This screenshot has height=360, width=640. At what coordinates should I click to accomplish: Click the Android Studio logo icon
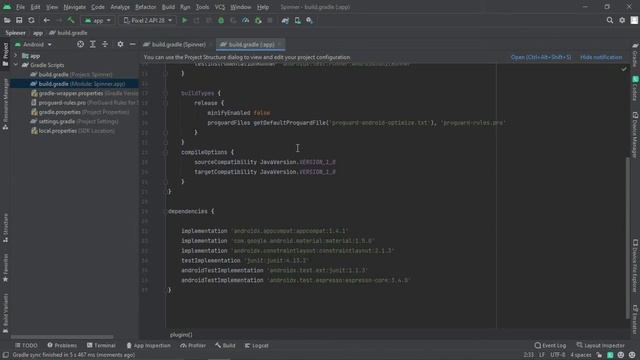point(7,7)
